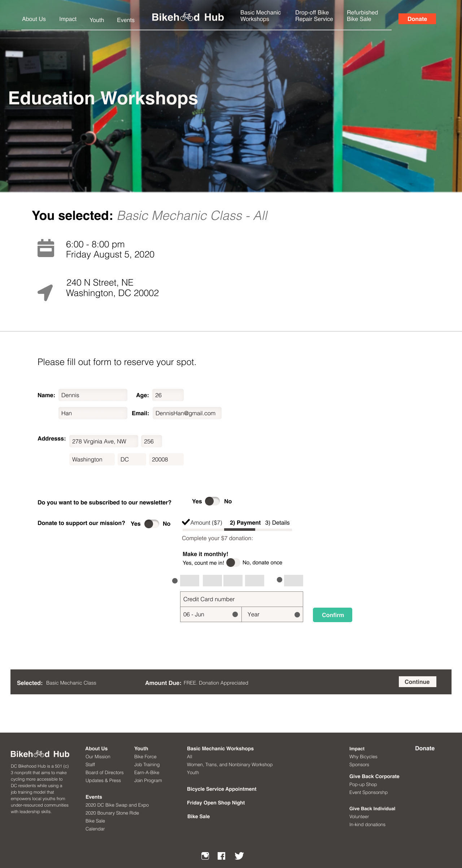Click the red Donate button in the header

pos(417,19)
